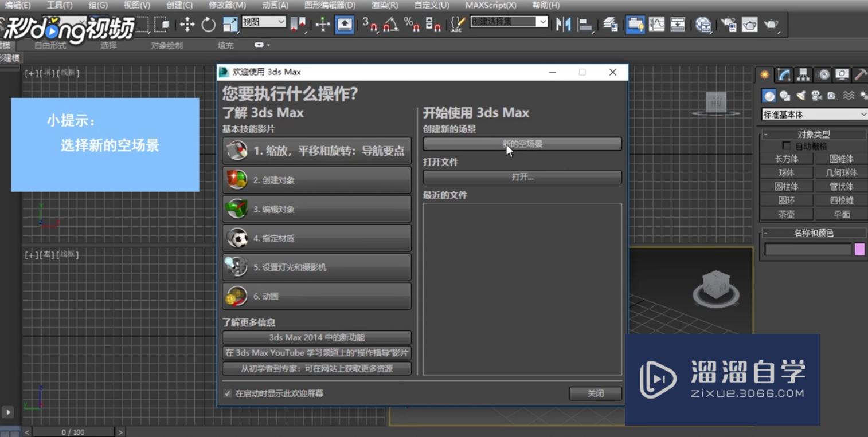The height and width of the screenshot is (437, 868).
Task: Click the 新的空场景 button
Action: (x=522, y=144)
